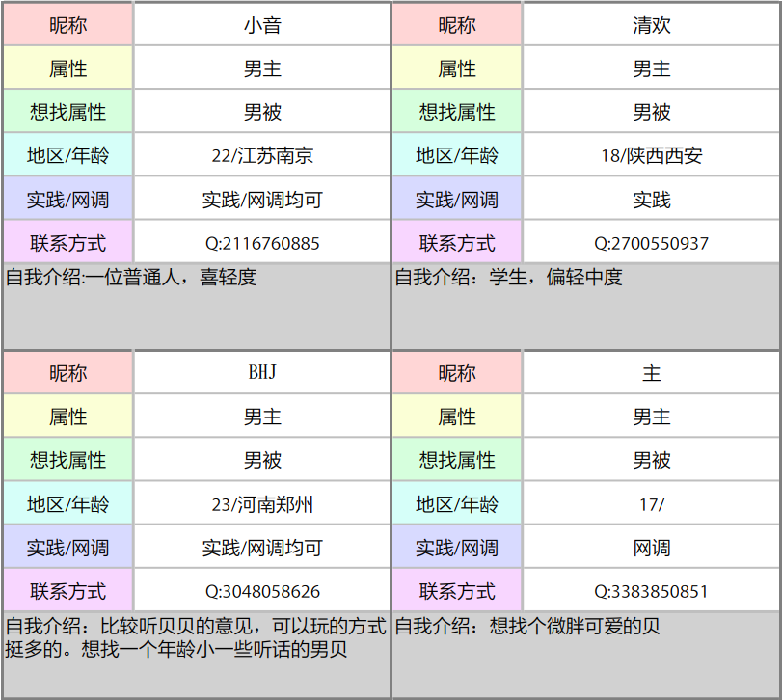Viewport: 782px width, 700px height.
Task: Select the nickname 主 cell
Action: tap(652, 372)
